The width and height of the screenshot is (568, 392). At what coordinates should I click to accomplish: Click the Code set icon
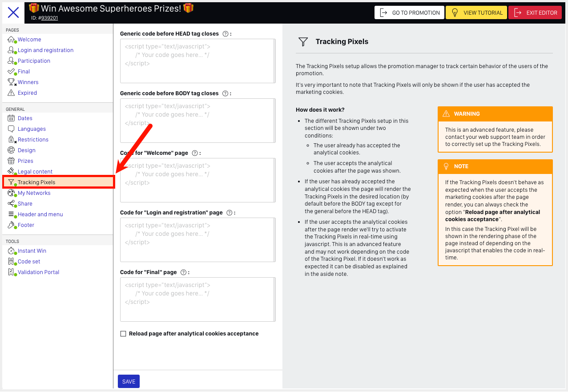click(x=11, y=261)
